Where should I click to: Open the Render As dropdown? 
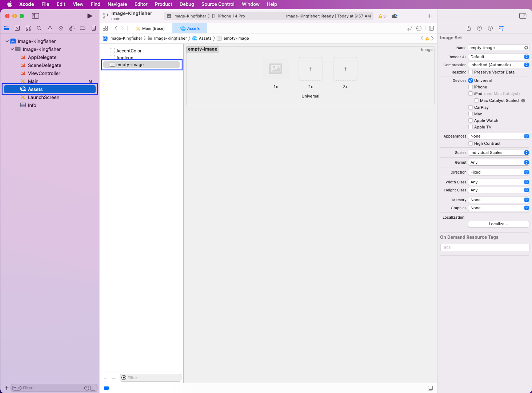coord(499,57)
